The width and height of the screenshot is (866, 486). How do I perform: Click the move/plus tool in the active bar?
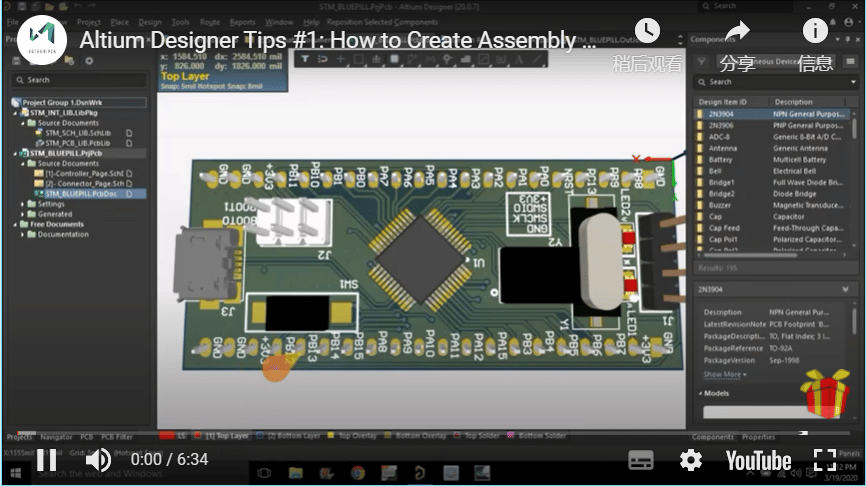pyautogui.click(x=340, y=59)
